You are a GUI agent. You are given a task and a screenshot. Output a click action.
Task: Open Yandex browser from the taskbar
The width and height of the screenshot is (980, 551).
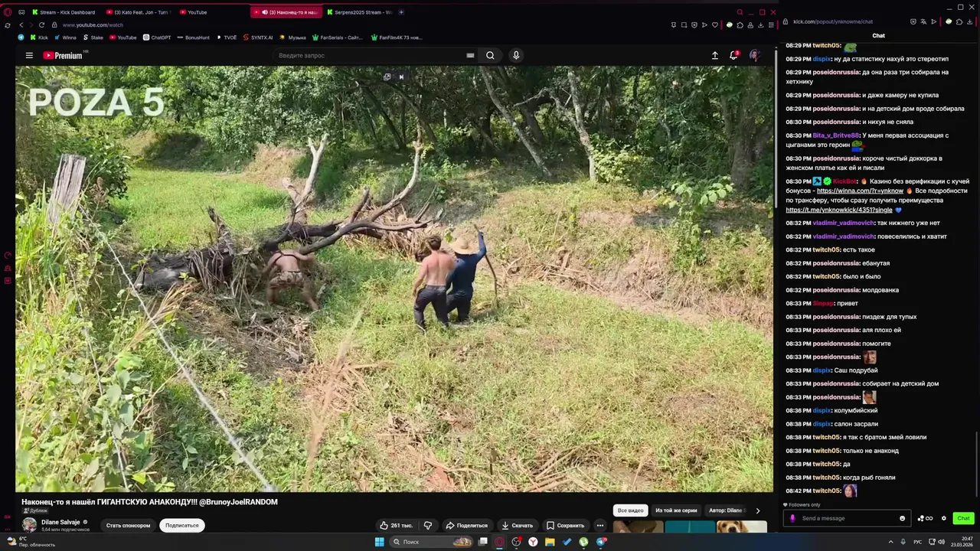pyautogui.click(x=533, y=542)
